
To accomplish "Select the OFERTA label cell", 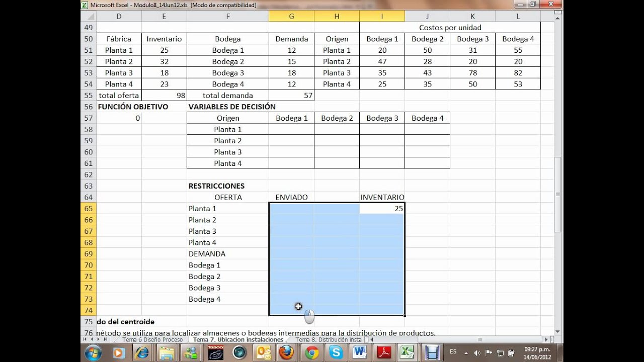I will (x=228, y=197).
